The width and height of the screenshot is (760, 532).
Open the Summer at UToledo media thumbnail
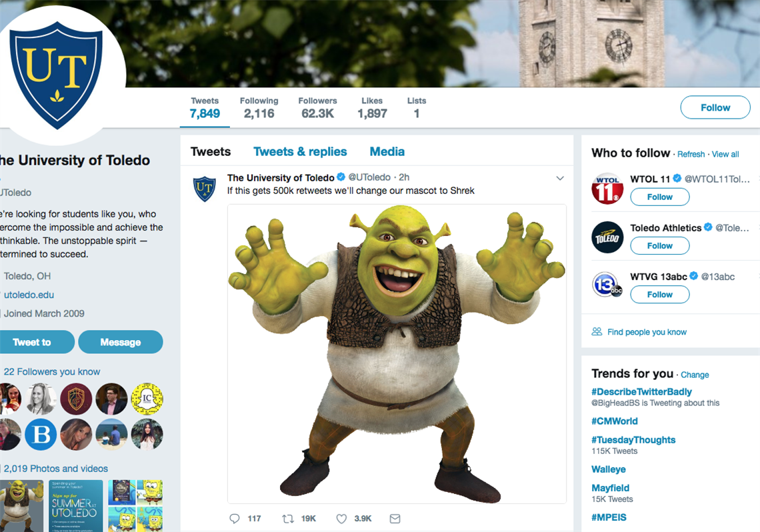[x=75, y=506]
